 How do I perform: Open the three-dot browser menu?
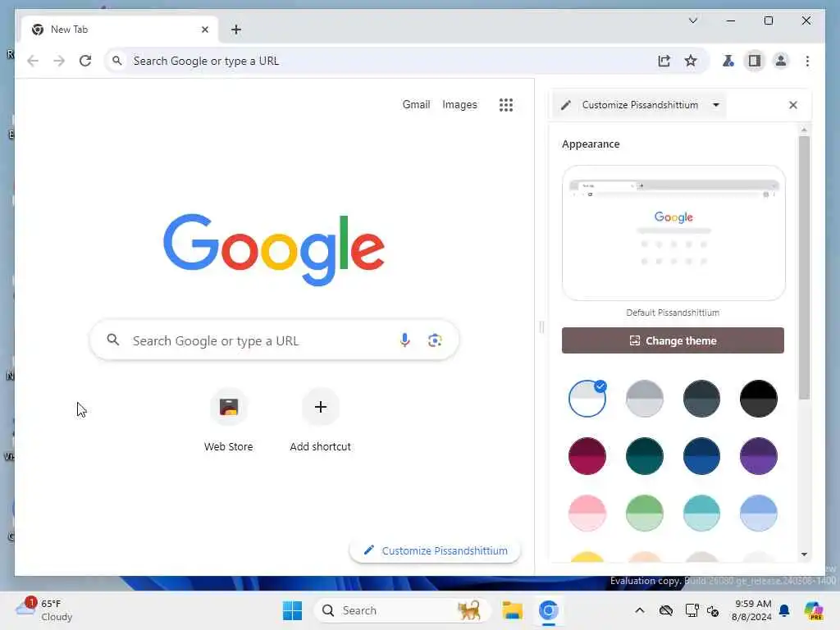click(807, 61)
